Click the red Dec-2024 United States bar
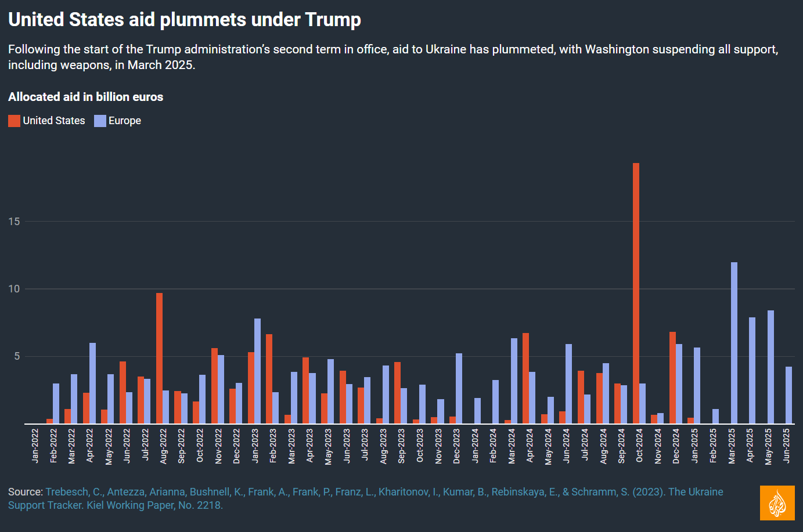Image resolution: width=803 pixels, height=532 pixels. pos(672,377)
